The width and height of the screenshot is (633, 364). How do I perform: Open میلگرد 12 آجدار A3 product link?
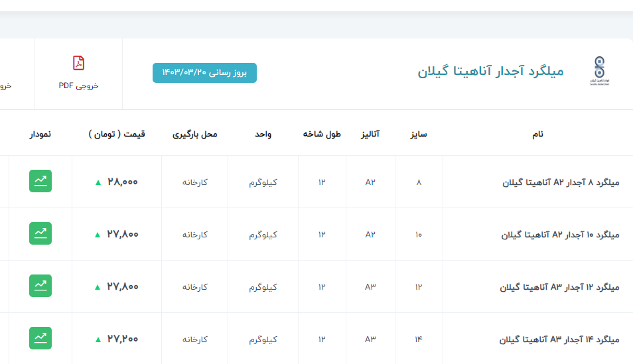coord(559,287)
